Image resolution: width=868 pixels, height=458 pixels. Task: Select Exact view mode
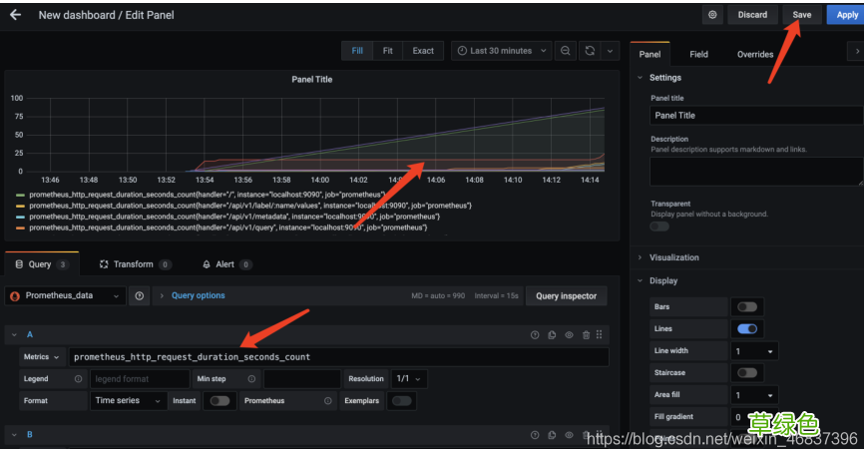pyautogui.click(x=423, y=51)
